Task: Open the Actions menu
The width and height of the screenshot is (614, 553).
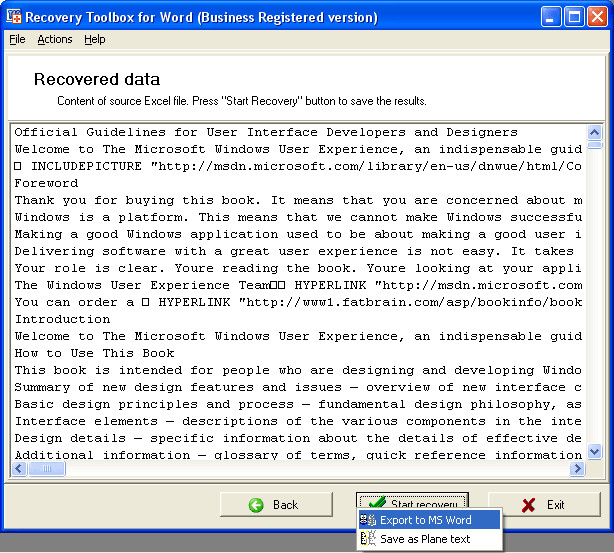Action: (x=55, y=39)
